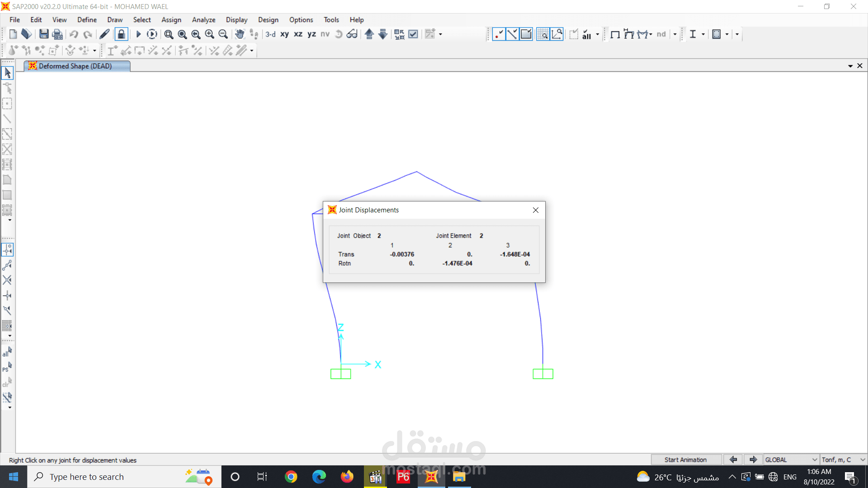This screenshot has height=488, width=868.
Task: Select the 3-d view button
Action: [270, 34]
